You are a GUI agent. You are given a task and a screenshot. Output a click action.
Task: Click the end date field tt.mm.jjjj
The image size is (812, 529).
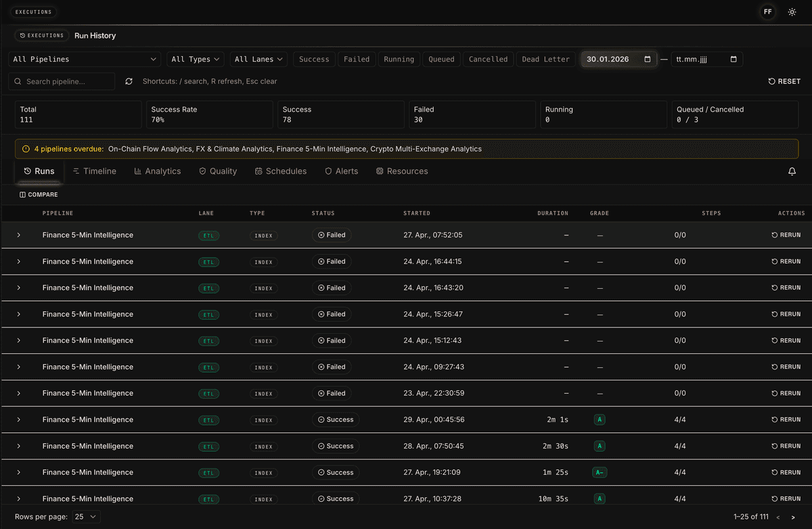706,60
